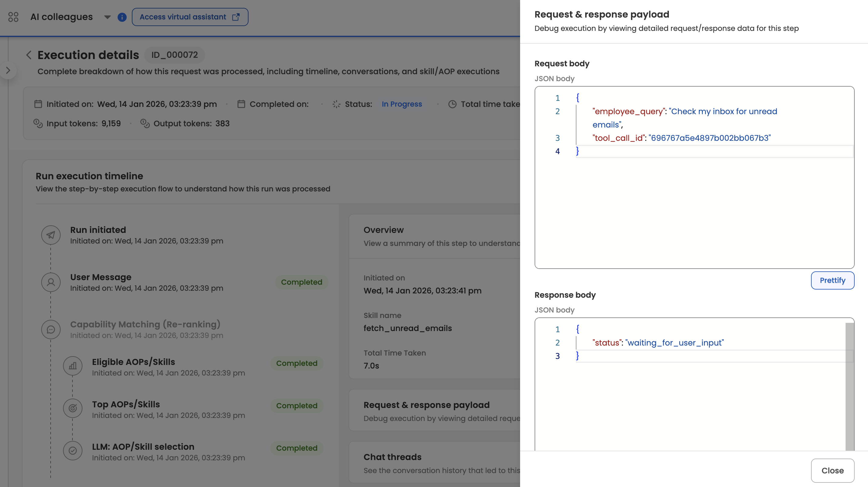The image size is (868, 487).
Task: Select the User Message step icon
Action: pos(51,282)
